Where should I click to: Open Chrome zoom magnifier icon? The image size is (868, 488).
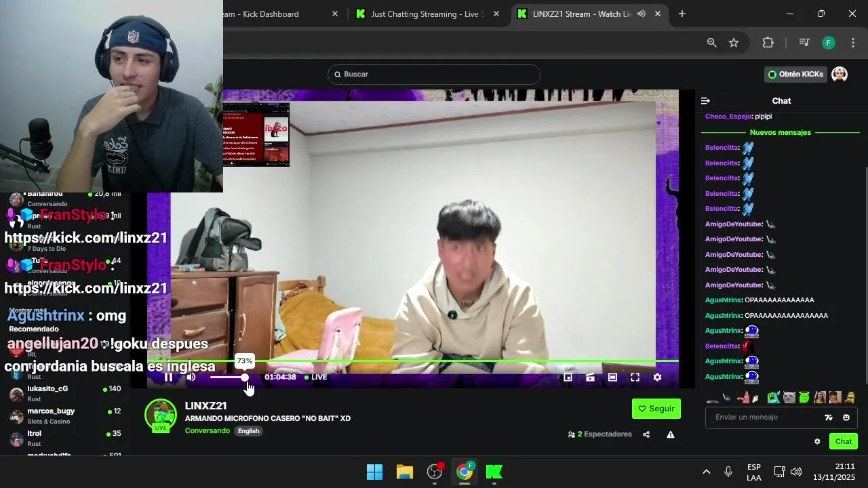(712, 43)
